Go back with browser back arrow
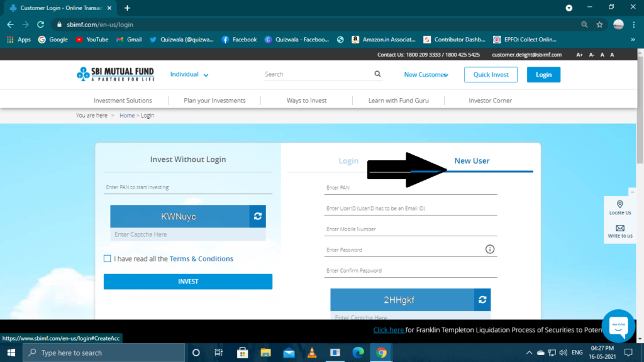Image resolution: width=644 pixels, height=362 pixels. pyautogui.click(x=10, y=25)
